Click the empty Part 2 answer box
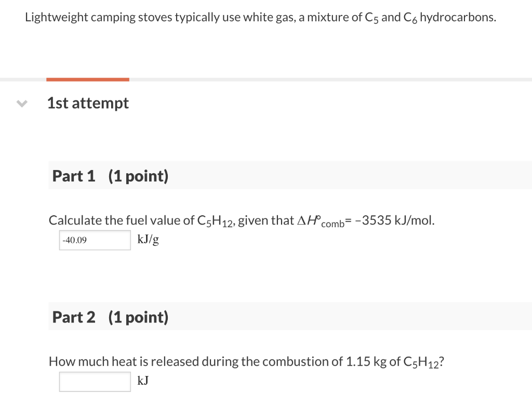Viewport: 532px width, 403px height. pos(95,381)
